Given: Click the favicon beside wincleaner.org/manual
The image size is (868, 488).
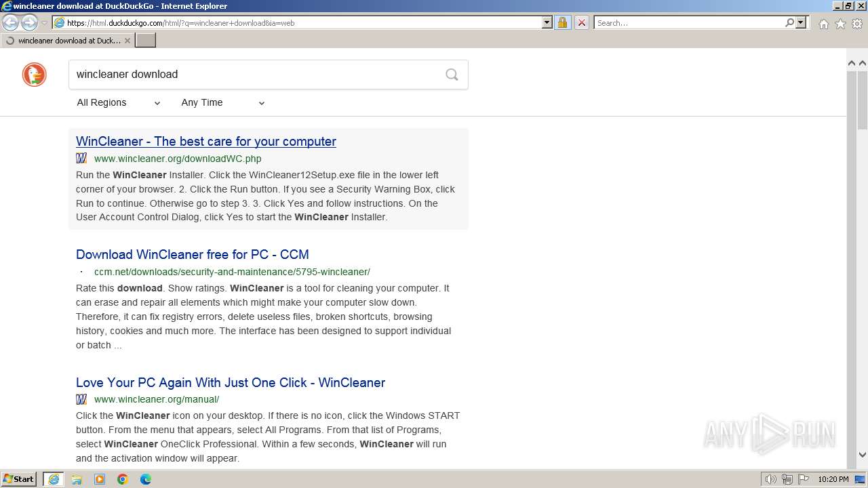Looking at the screenshot, I should click(x=81, y=399).
